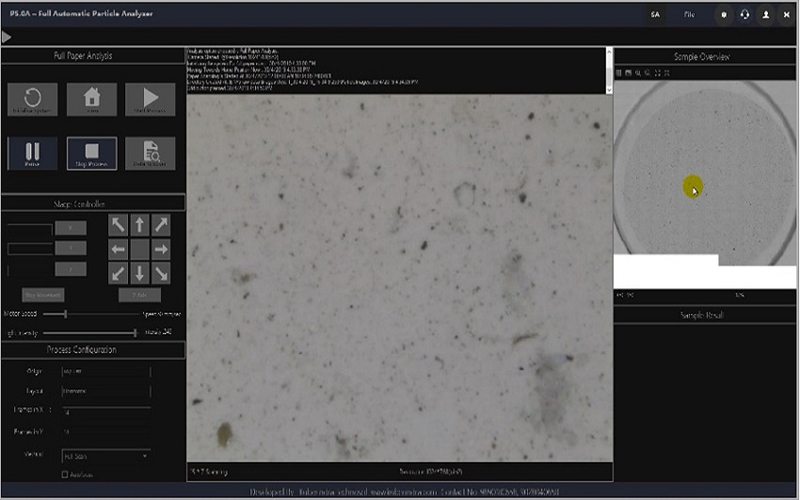Viewport: 800px width, 500px height.
Task: Open the support headset icon
Action: (x=745, y=15)
